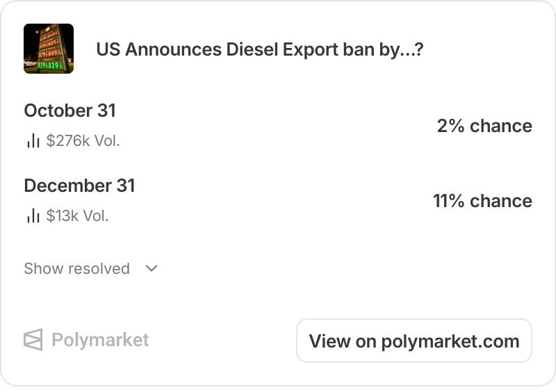Click the word 'chance' in December row

[501, 201]
